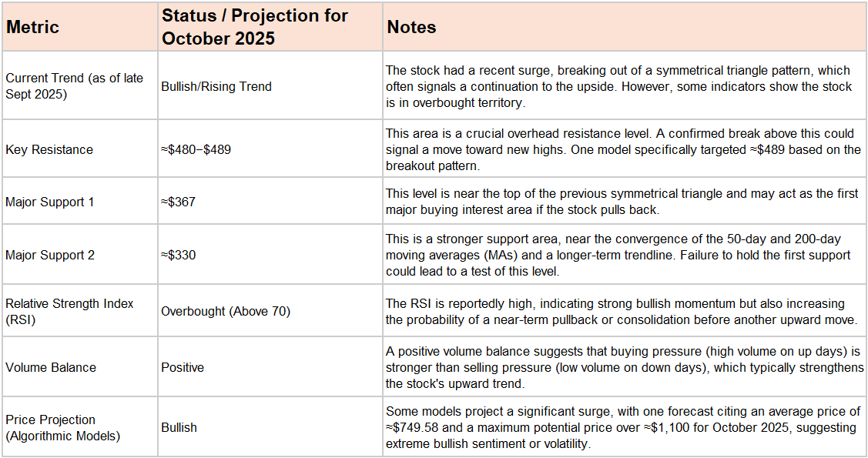Image resolution: width=868 pixels, height=458 pixels.
Task: Select the Current Trend metric cell
Action: click(x=74, y=86)
